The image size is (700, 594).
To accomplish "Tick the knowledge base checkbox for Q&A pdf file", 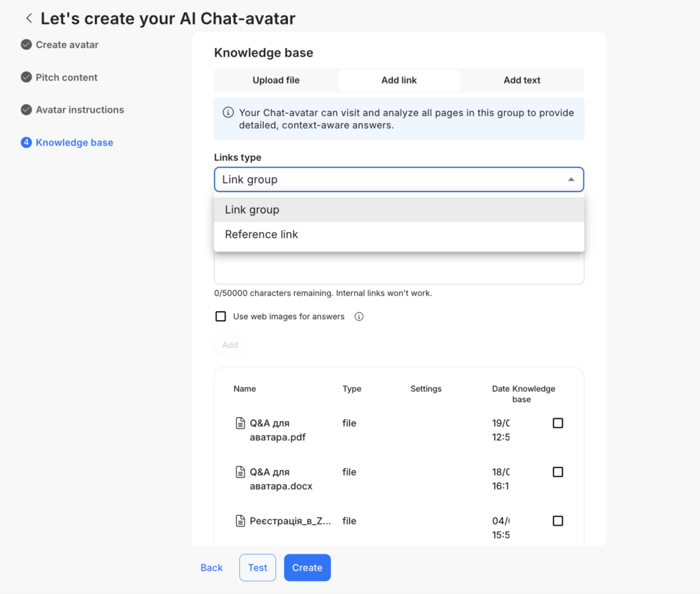I will (x=558, y=423).
